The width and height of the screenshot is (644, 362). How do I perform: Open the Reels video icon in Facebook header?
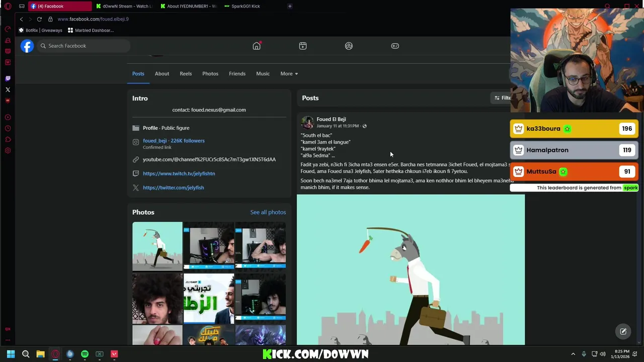coord(303,46)
